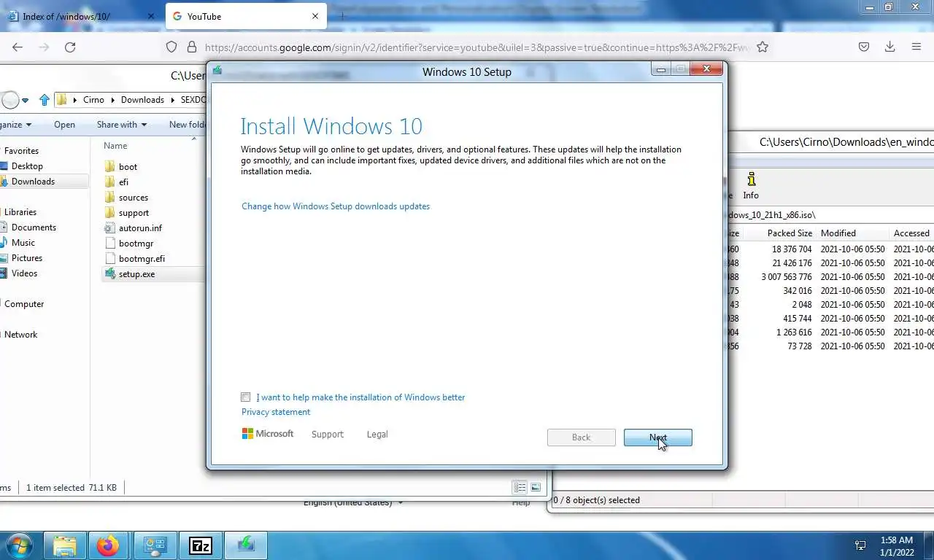Open the Firefox downloads arrow icon
The image size is (934, 560).
889,47
